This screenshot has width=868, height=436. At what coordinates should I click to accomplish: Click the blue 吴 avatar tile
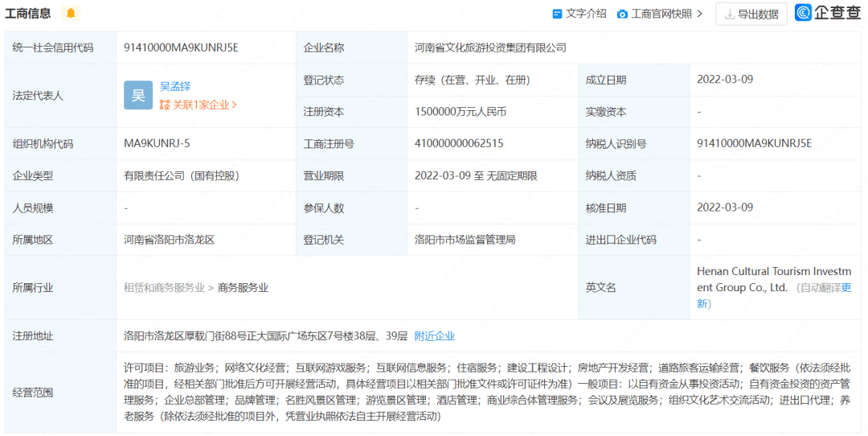(138, 96)
